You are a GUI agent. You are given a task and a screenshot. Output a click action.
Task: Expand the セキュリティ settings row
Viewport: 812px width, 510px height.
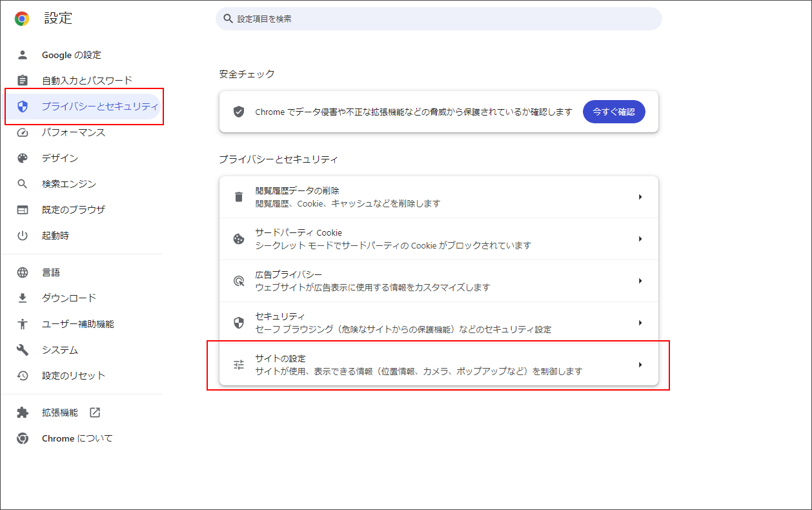[640, 322]
